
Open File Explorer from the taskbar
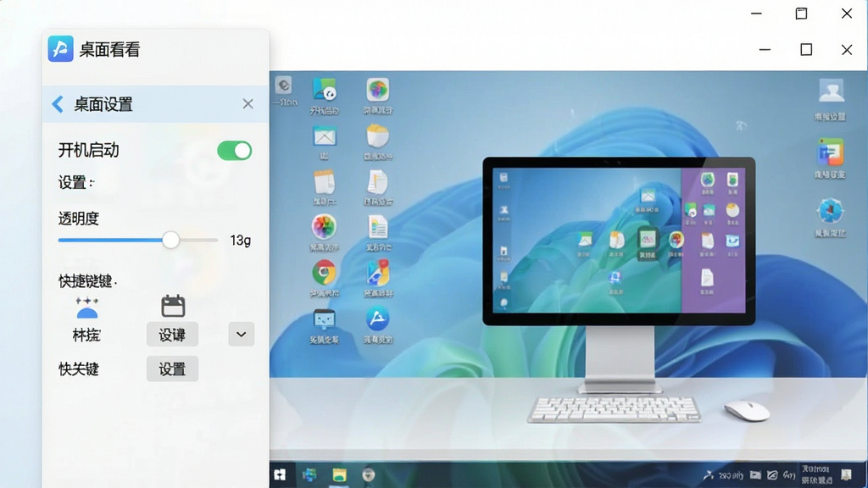tap(339, 474)
